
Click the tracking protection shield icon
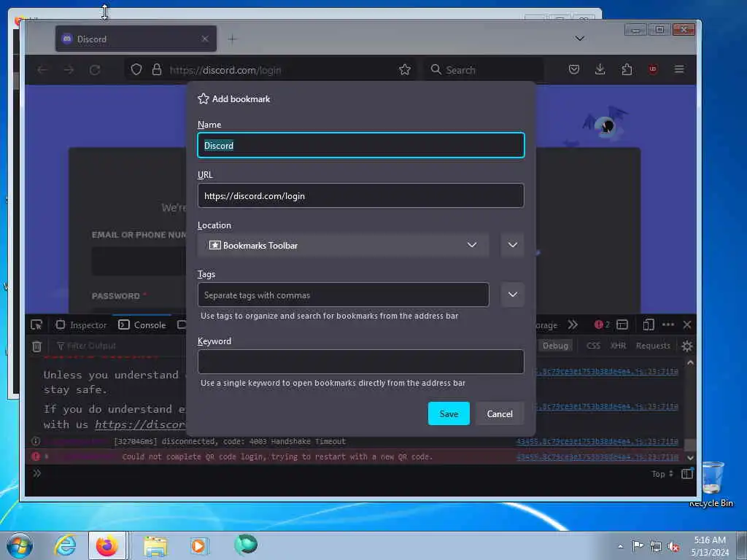coord(136,69)
